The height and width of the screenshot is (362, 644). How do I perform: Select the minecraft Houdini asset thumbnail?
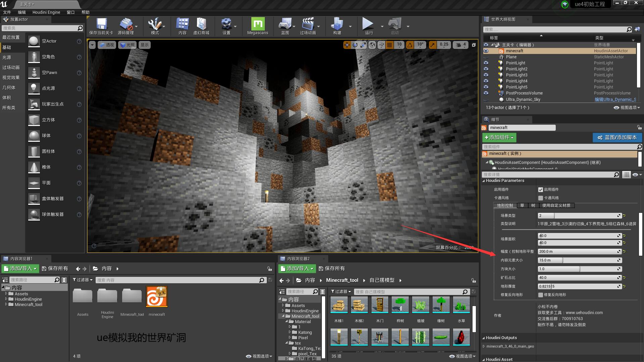pos(157,297)
